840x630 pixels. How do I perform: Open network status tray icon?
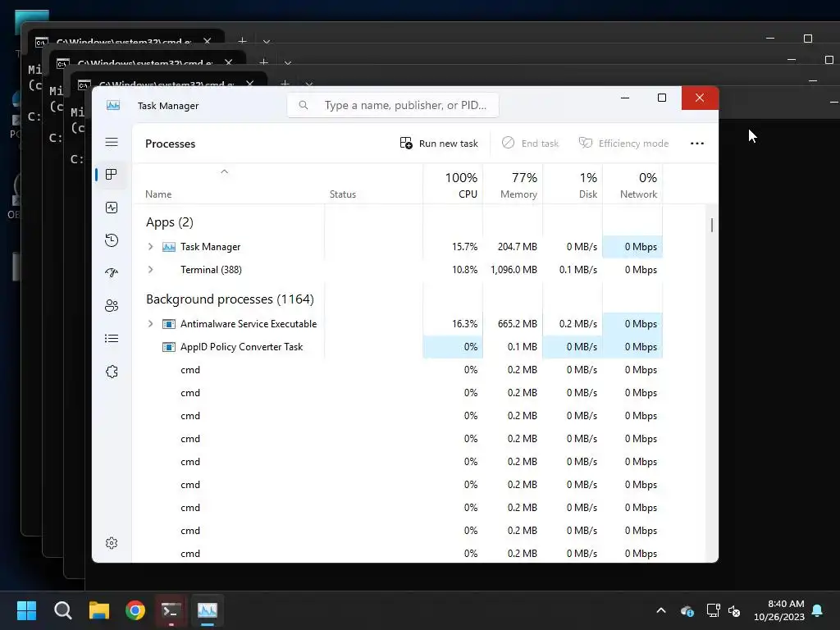coord(713,610)
